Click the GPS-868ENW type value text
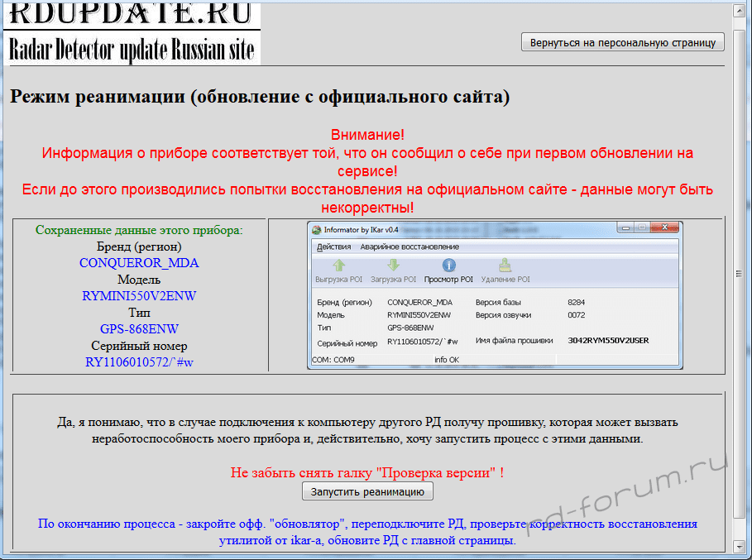752x560 pixels. (139, 329)
